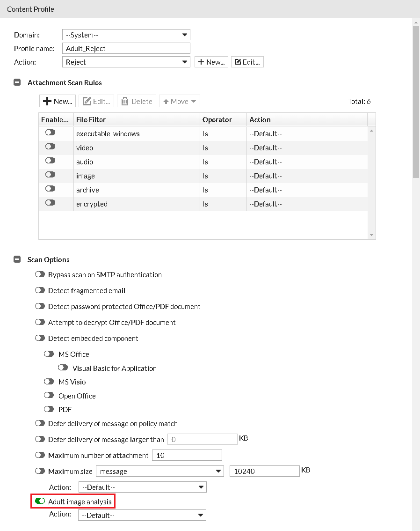The image size is (420, 531).
Task: Enable executable_windows filter rule
Action: click(50, 133)
